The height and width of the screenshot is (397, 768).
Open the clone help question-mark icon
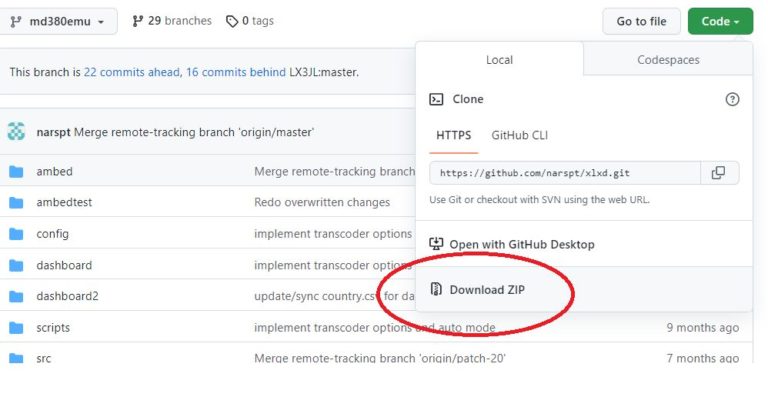[732, 99]
